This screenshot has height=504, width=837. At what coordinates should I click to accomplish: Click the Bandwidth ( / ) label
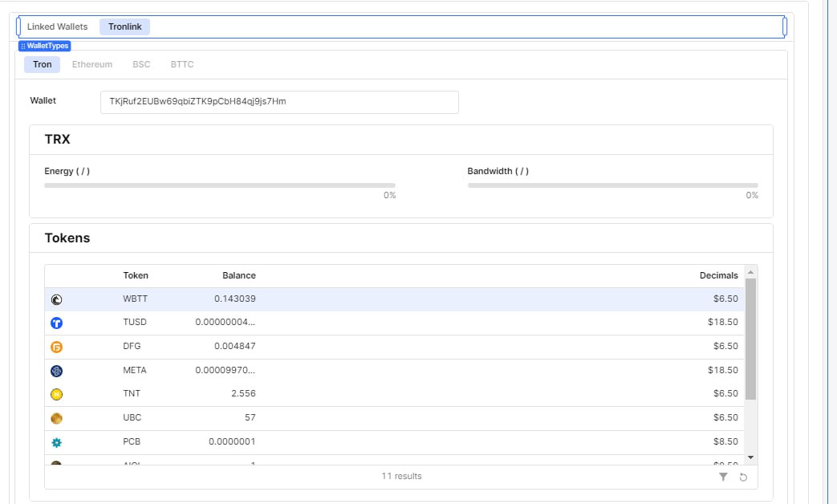tap(498, 172)
